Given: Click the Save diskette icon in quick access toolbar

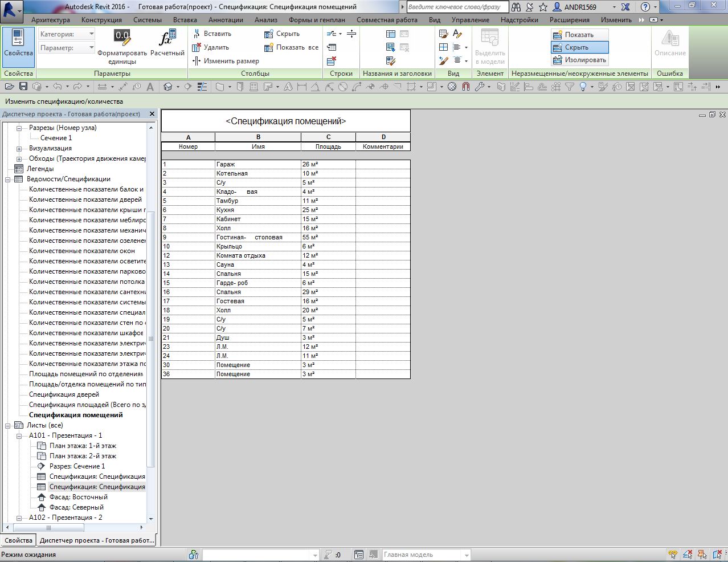Looking at the screenshot, I should (x=23, y=87).
